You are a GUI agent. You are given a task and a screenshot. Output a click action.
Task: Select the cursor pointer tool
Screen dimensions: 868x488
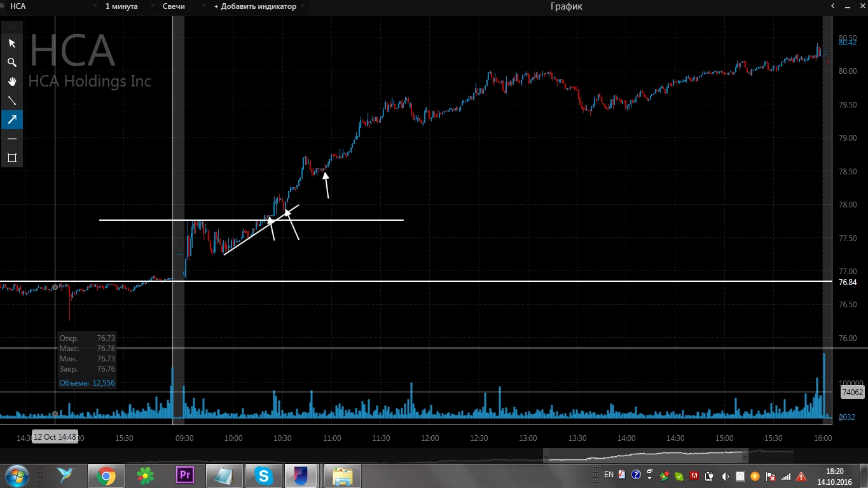tap(11, 43)
